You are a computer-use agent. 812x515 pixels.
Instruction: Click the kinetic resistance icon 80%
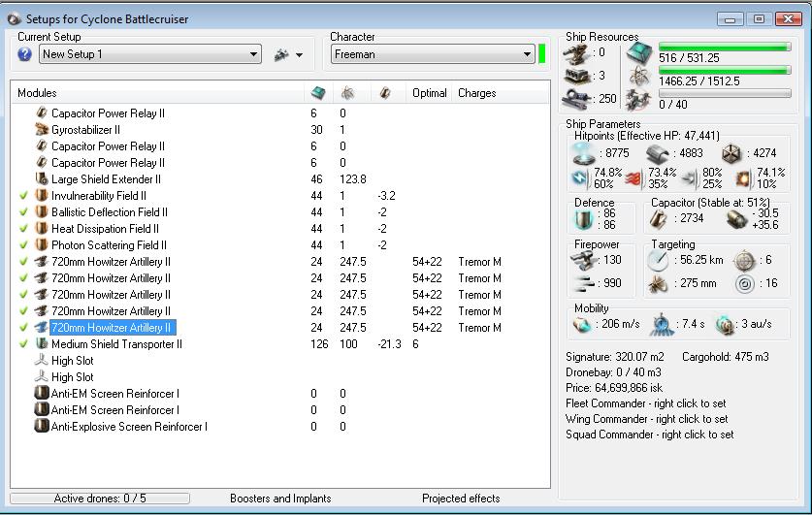tap(690, 179)
